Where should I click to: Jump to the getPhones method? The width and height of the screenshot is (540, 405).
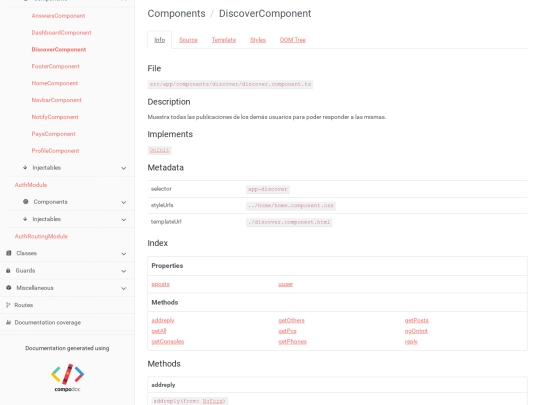pos(292,342)
